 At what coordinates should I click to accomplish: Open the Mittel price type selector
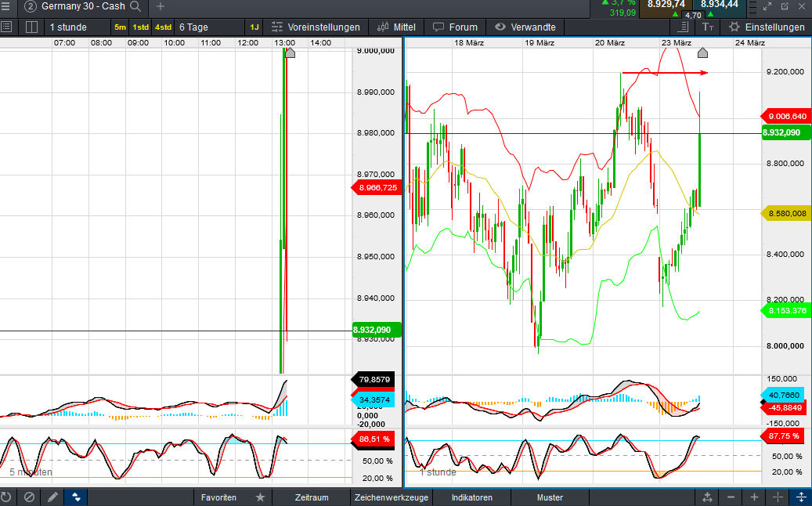(396, 27)
